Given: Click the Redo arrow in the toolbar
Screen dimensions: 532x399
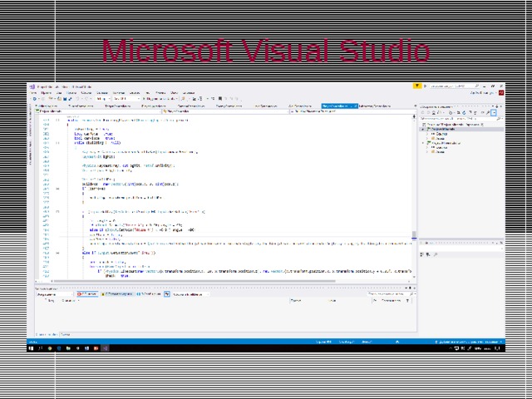Looking at the screenshot, I should [86, 99].
